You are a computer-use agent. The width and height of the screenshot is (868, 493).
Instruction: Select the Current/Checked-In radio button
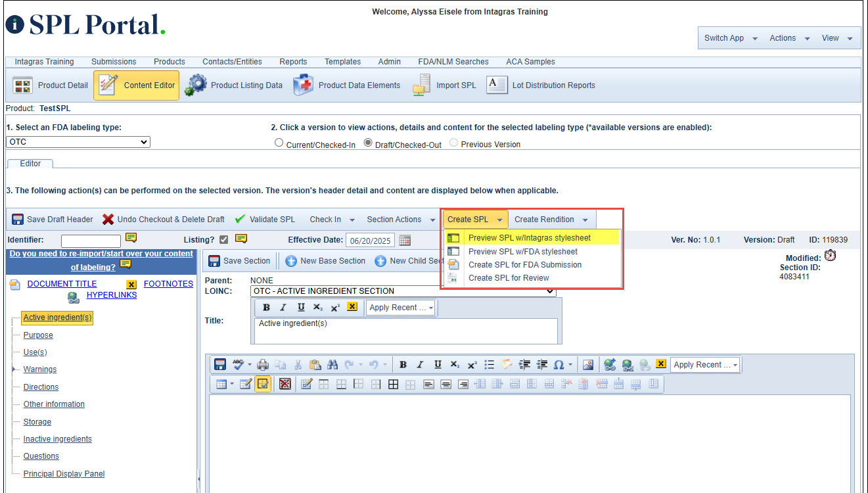coord(279,143)
